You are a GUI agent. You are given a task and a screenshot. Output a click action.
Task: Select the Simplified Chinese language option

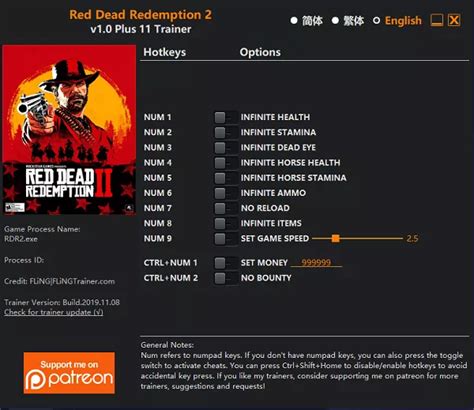[x=294, y=21]
